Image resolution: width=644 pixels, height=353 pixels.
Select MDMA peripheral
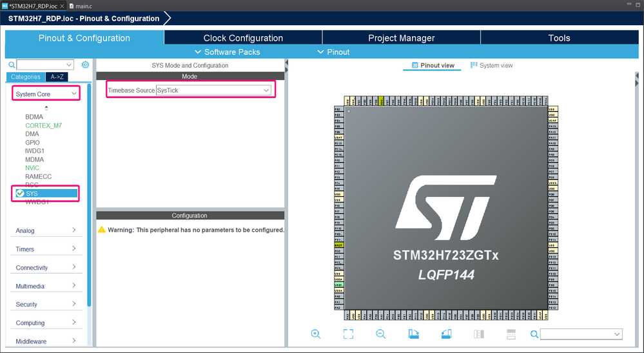pyautogui.click(x=35, y=159)
